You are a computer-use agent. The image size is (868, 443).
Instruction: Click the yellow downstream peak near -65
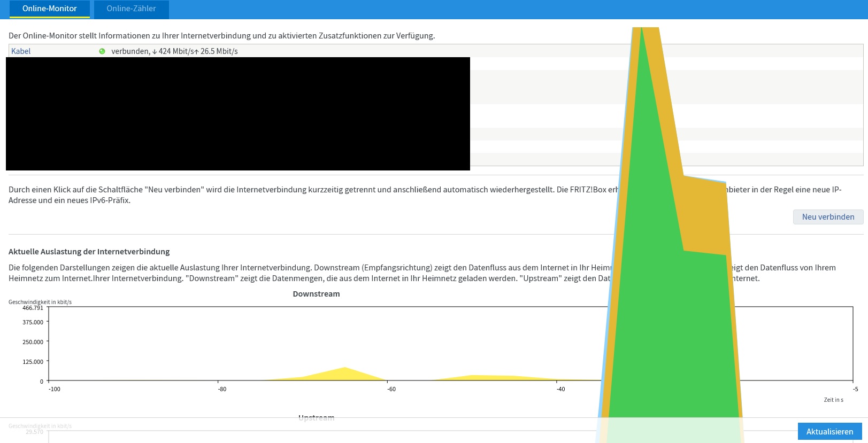(x=345, y=374)
